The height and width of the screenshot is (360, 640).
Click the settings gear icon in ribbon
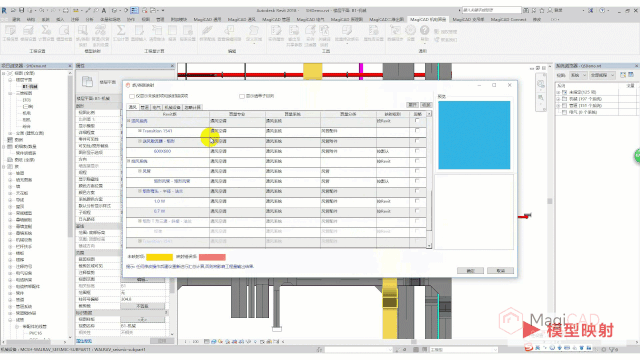coord(410,30)
